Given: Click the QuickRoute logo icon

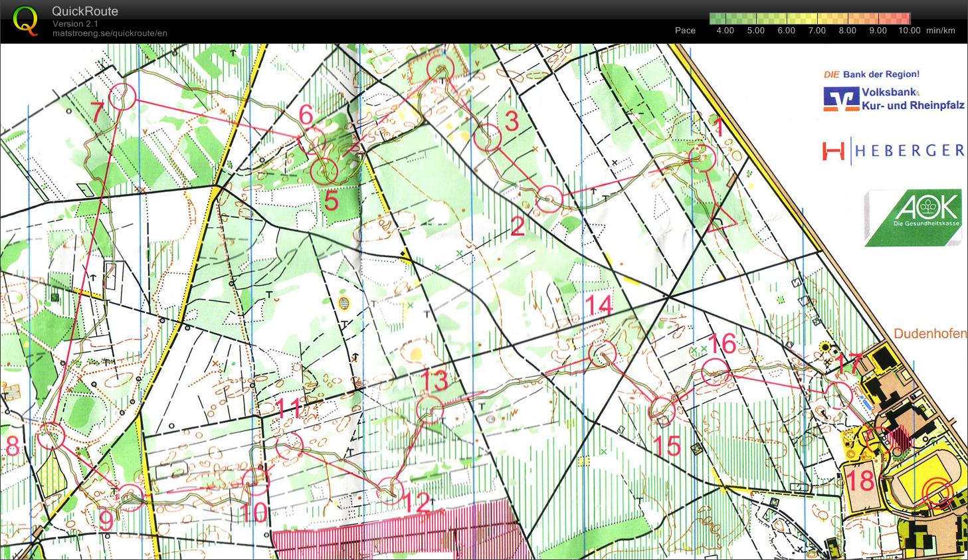Looking at the screenshot, I should point(25,20).
